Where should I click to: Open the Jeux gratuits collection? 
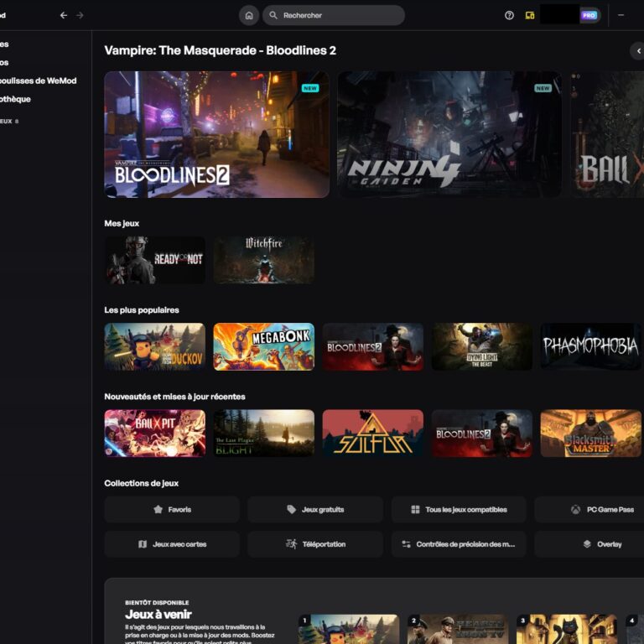coord(315,509)
